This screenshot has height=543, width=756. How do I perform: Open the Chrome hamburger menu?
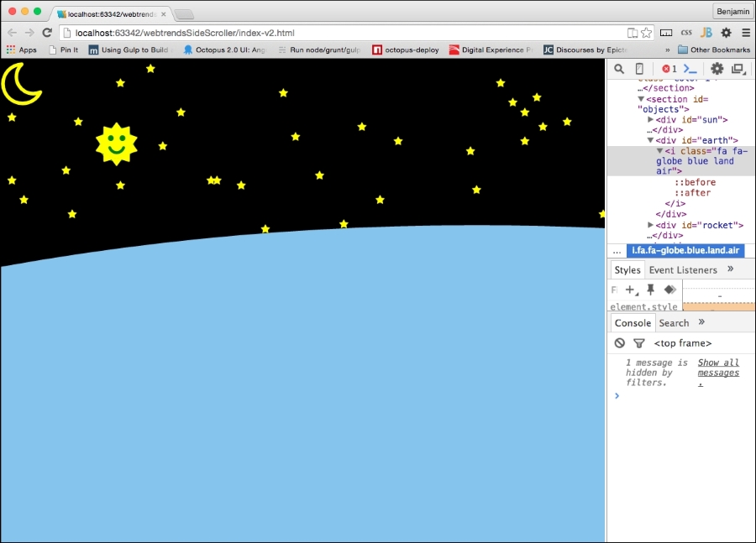point(746,33)
